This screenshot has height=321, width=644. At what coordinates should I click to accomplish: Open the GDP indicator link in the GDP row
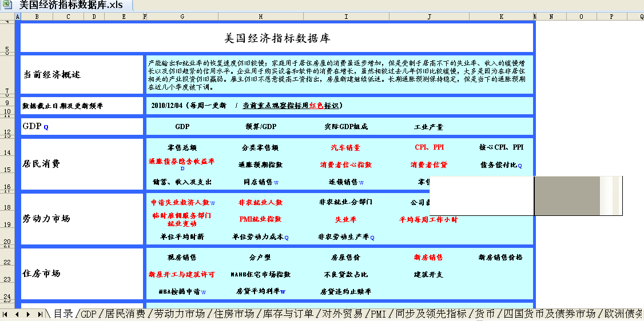pos(182,127)
